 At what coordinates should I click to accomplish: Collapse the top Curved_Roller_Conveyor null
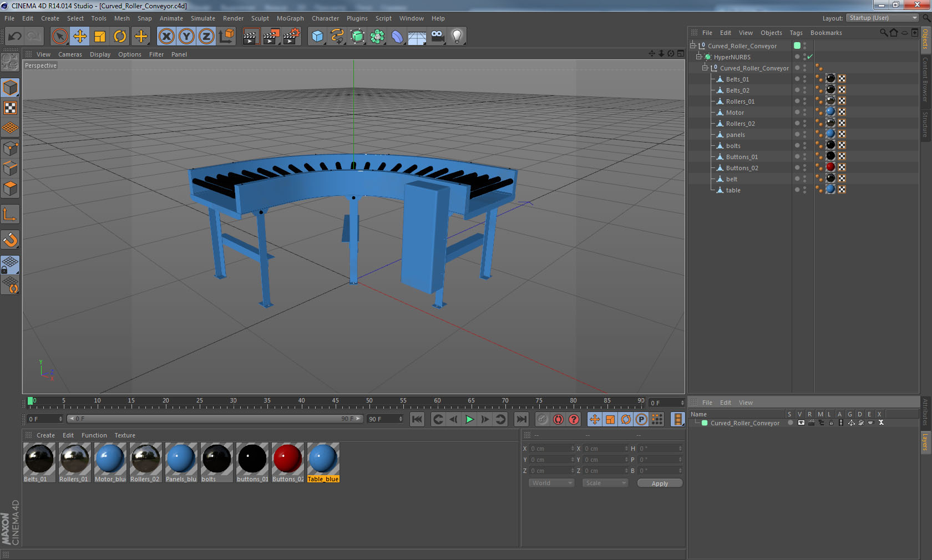click(692, 45)
